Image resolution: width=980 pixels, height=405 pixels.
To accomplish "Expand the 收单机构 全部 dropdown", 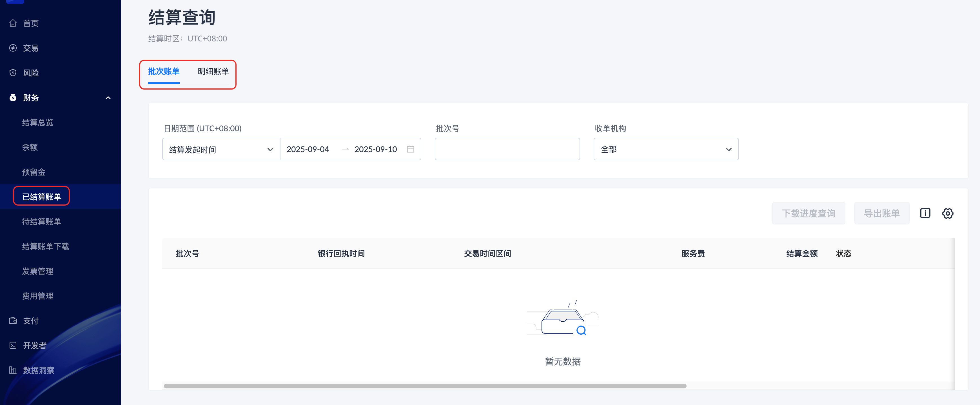I will [x=666, y=149].
